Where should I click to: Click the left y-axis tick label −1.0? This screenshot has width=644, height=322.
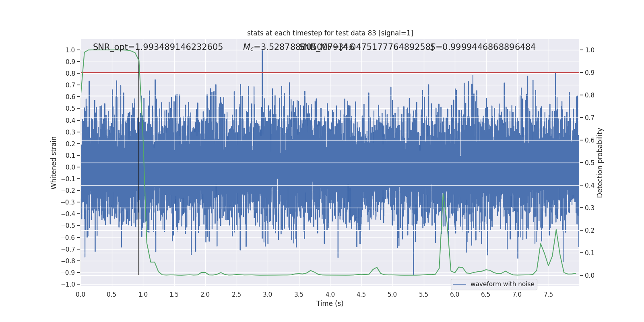click(68, 284)
